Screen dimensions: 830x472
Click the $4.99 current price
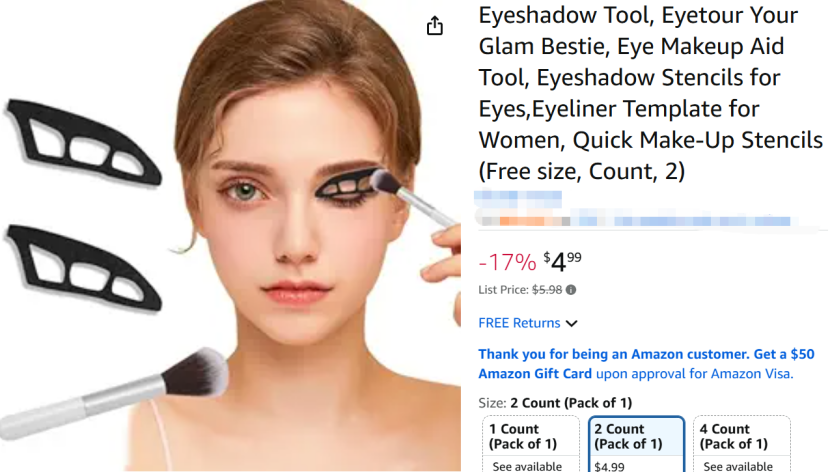point(562,261)
